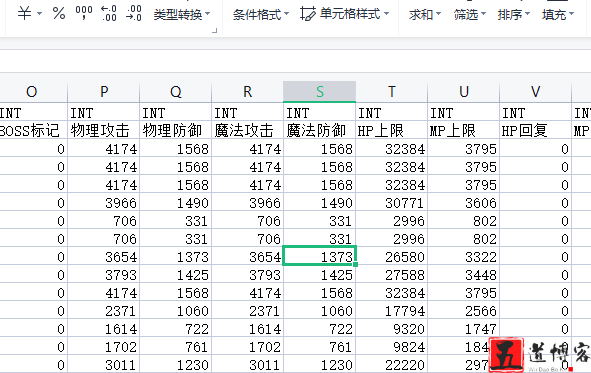Click cell 26580 in HP上限 column

point(392,257)
